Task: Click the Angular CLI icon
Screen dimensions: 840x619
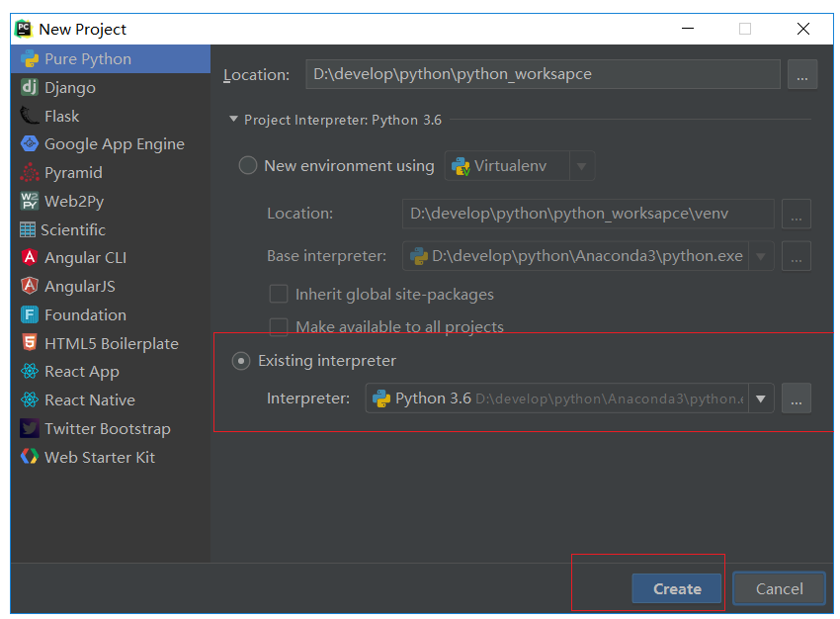Action: click(x=30, y=258)
